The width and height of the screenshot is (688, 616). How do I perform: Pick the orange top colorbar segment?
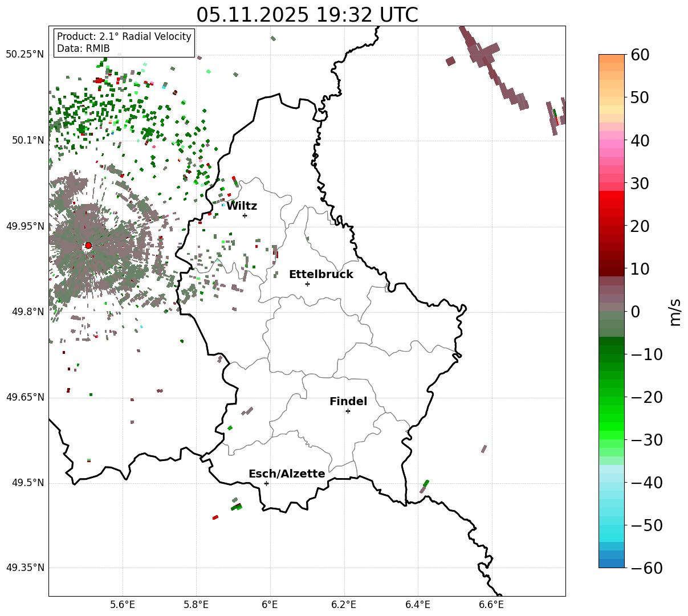click(x=612, y=59)
